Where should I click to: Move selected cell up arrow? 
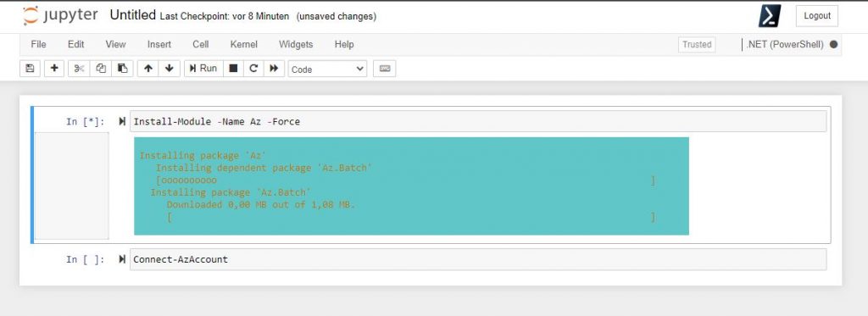pyautogui.click(x=147, y=69)
